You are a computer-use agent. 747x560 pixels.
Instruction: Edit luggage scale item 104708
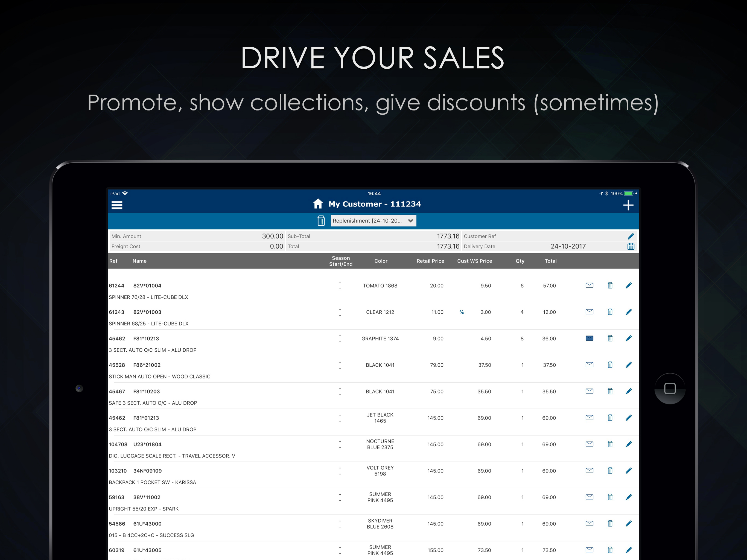click(x=628, y=444)
